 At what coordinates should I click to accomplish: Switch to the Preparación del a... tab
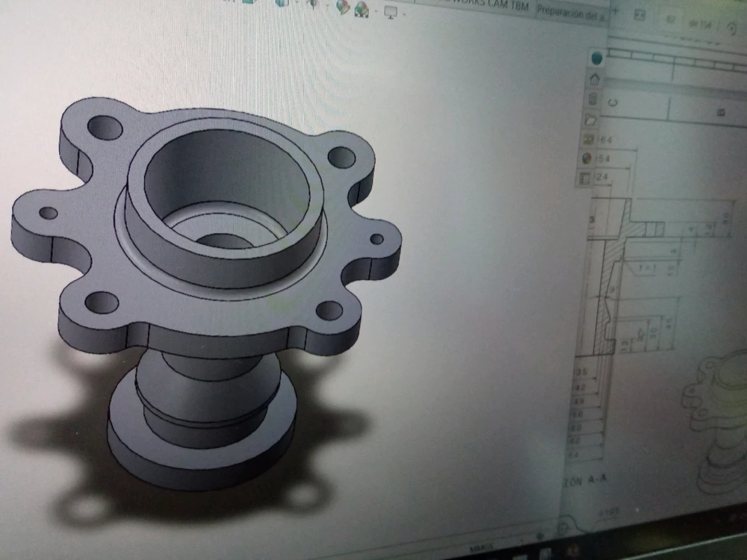[x=571, y=10]
